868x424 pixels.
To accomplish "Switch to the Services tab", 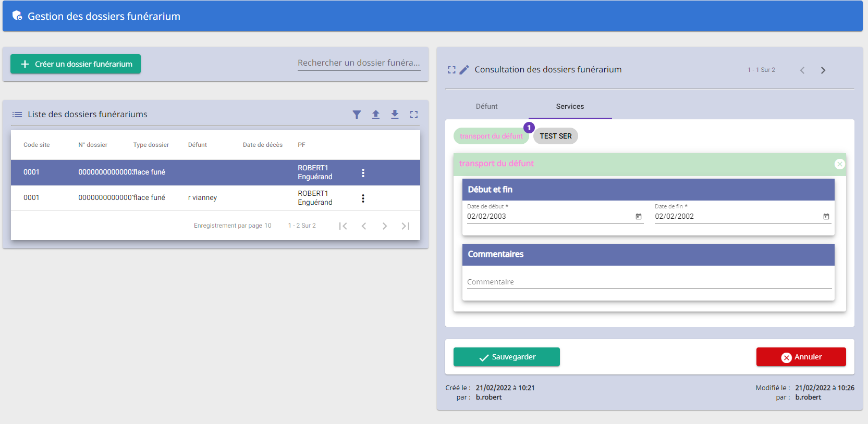I will pyautogui.click(x=570, y=106).
